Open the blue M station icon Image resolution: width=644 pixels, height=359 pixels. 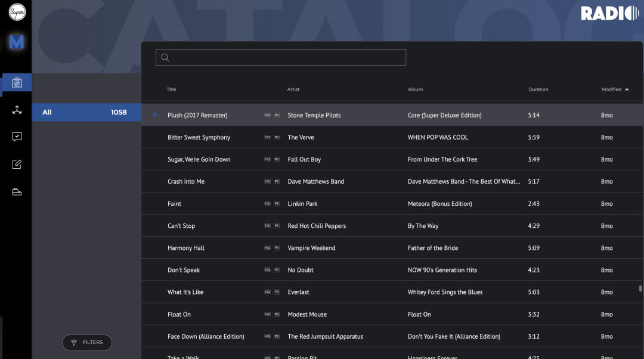17,42
